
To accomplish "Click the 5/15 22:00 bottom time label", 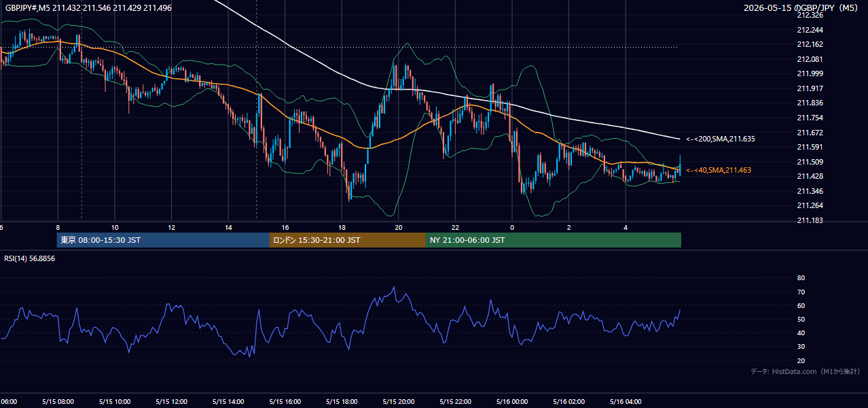I will pyautogui.click(x=455, y=401).
